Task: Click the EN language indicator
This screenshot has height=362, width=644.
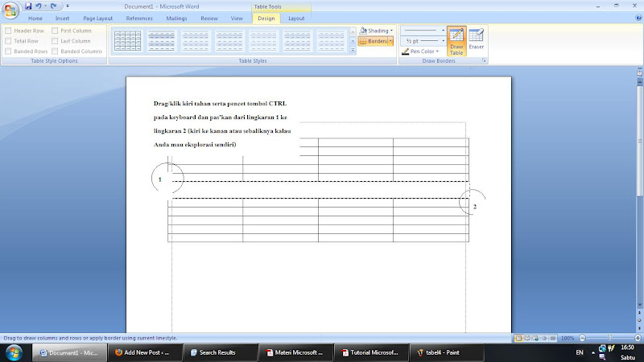Action: pos(580,352)
